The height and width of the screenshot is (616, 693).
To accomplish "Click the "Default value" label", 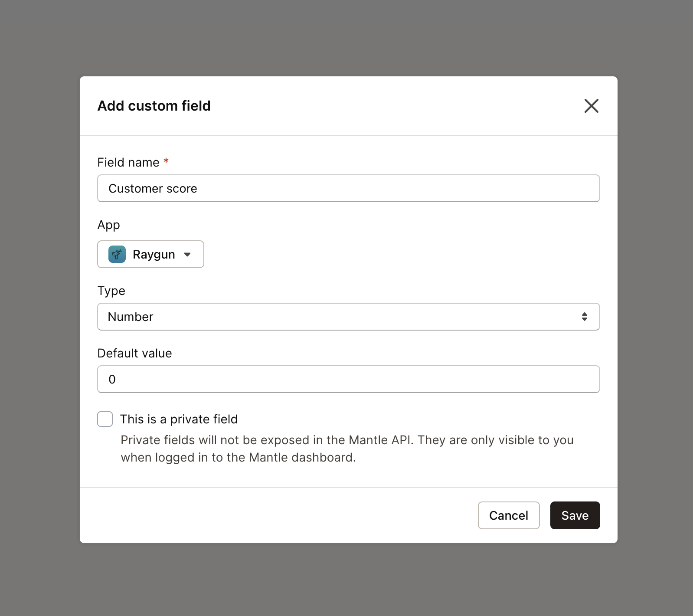I will coord(134,353).
